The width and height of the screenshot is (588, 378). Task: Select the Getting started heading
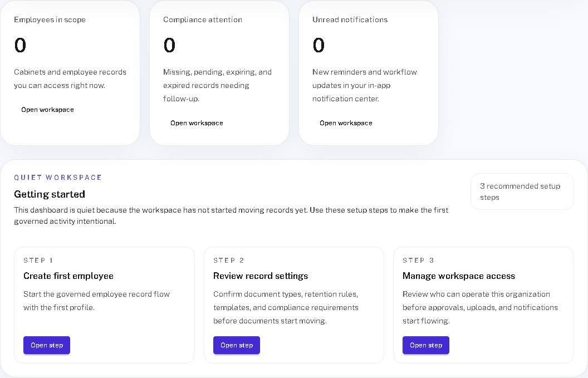[50, 194]
